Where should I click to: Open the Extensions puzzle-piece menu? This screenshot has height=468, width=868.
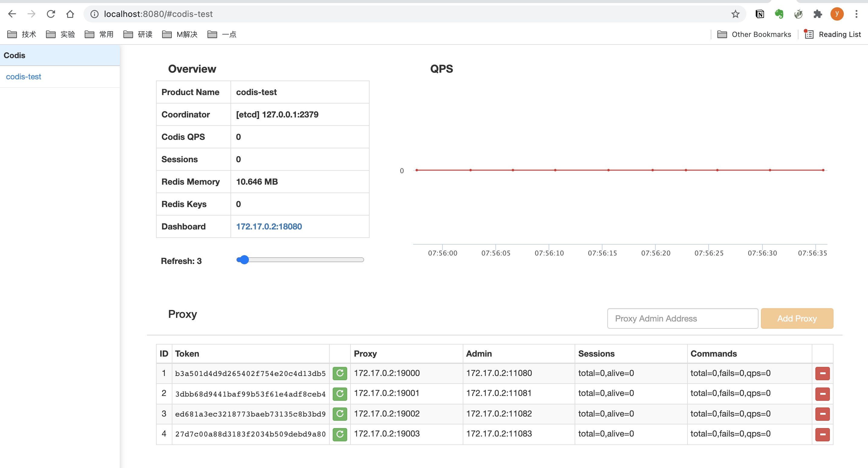(817, 14)
